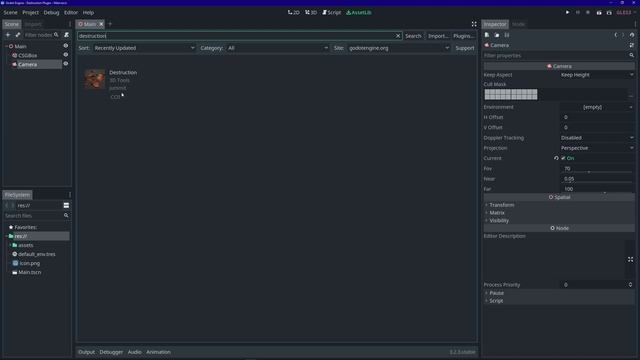Click the Plugins... button
The height and width of the screenshot is (360, 640).
click(x=464, y=36)
